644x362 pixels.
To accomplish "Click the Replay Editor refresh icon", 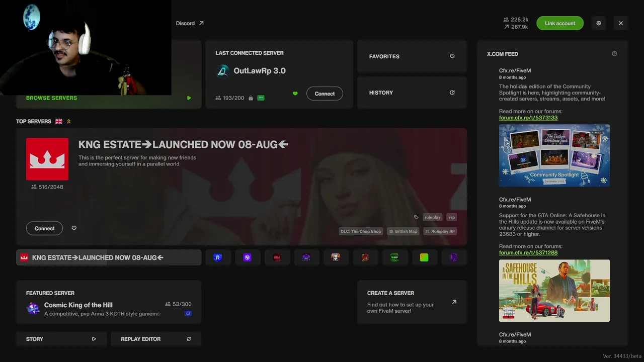I will click(x=189, y=339).
